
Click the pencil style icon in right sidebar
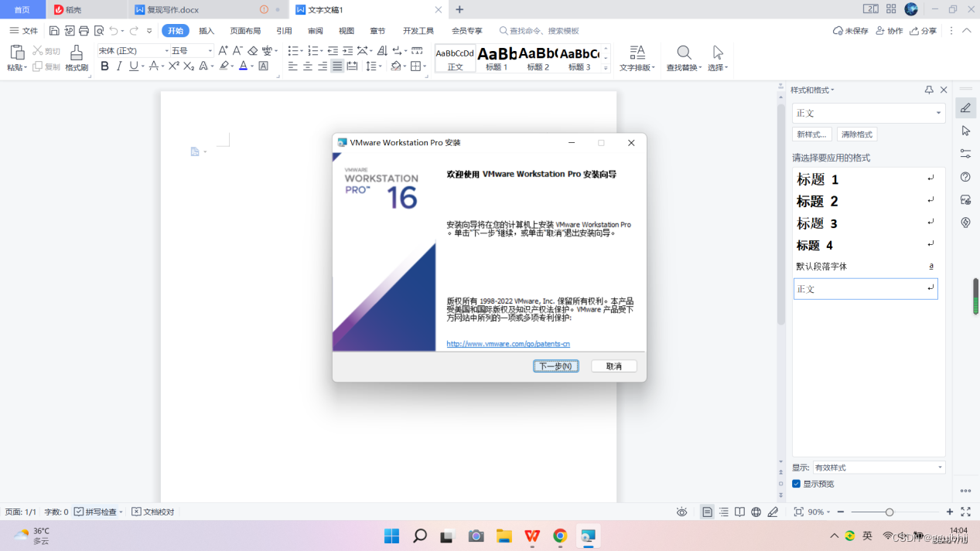click(965, 108)
